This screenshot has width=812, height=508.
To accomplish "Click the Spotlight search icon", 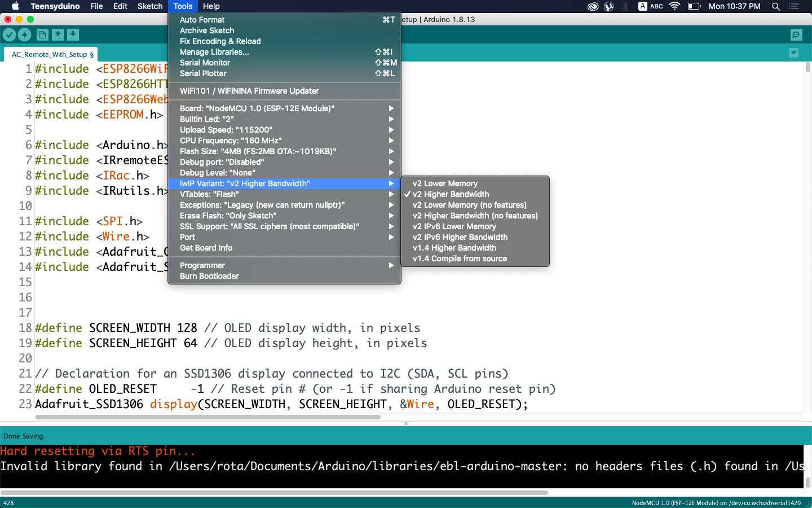I will click(776, 6).
